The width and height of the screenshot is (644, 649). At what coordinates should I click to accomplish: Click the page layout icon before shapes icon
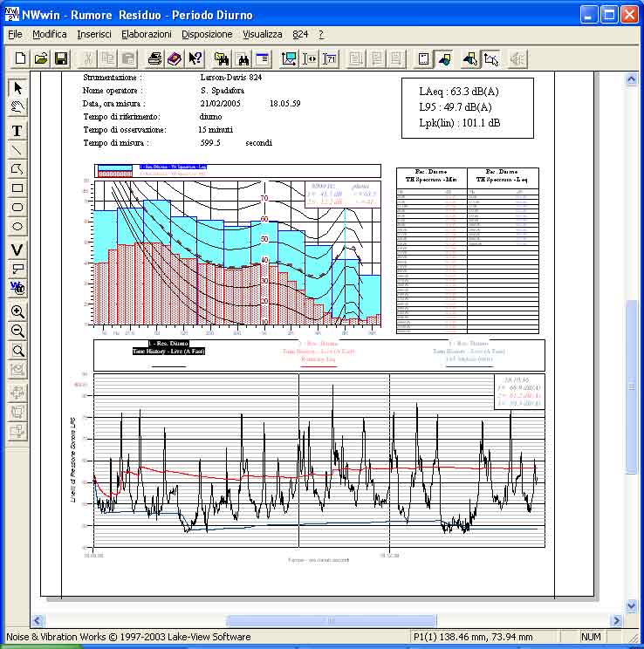423,58
